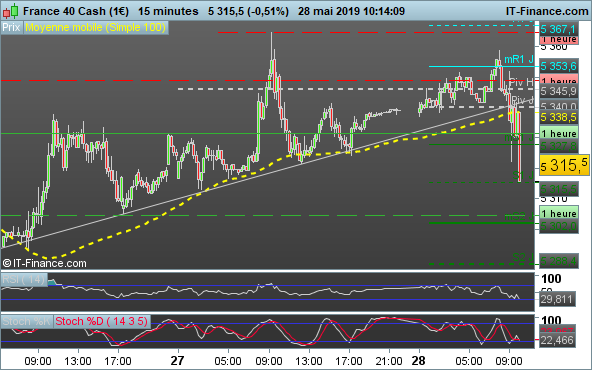
Task: Click the cyan 5 367,1 price tag
Action: tap(558, 29)
